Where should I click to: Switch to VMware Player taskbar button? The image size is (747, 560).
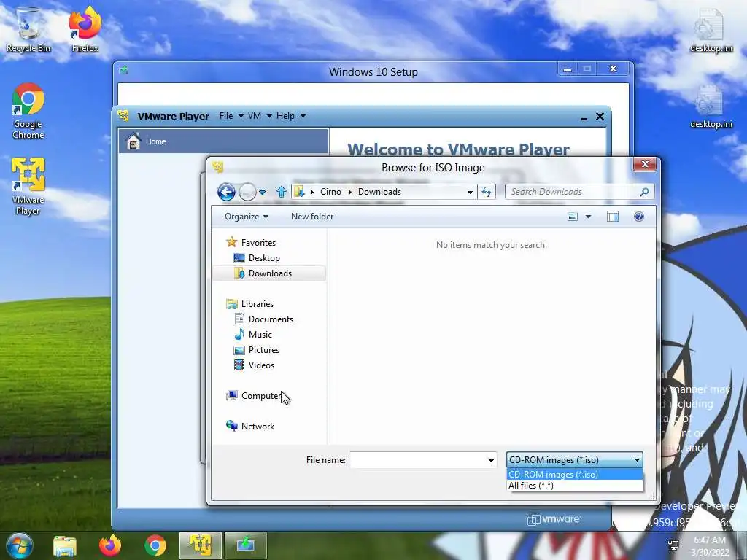click(x=201, y=545)
